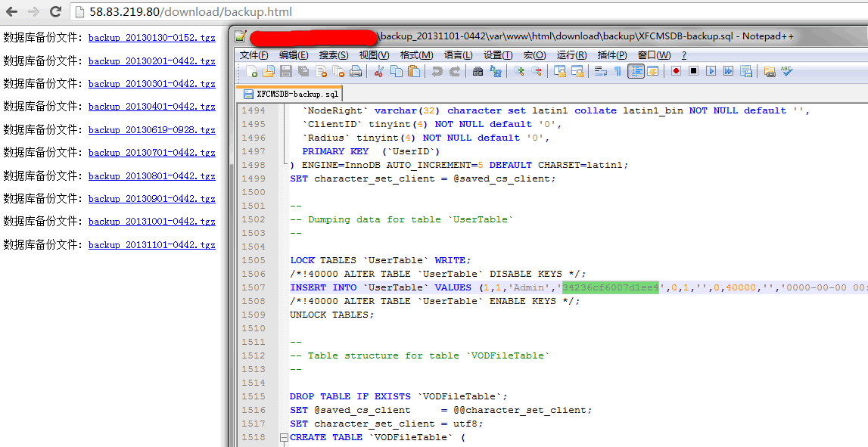Open the 搜索(S) menu
Screen dimensions: 868x447
pos(334,54)
